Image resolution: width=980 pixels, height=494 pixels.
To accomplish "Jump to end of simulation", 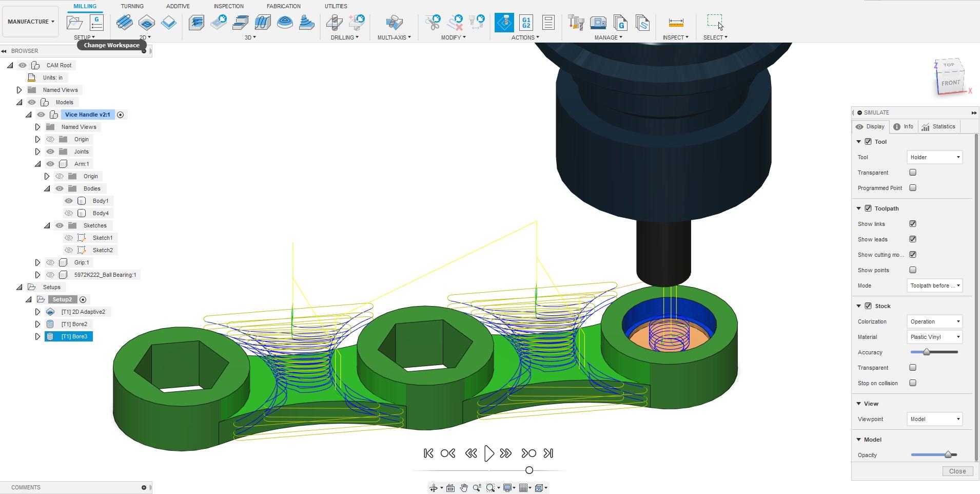I will point(548,453).
